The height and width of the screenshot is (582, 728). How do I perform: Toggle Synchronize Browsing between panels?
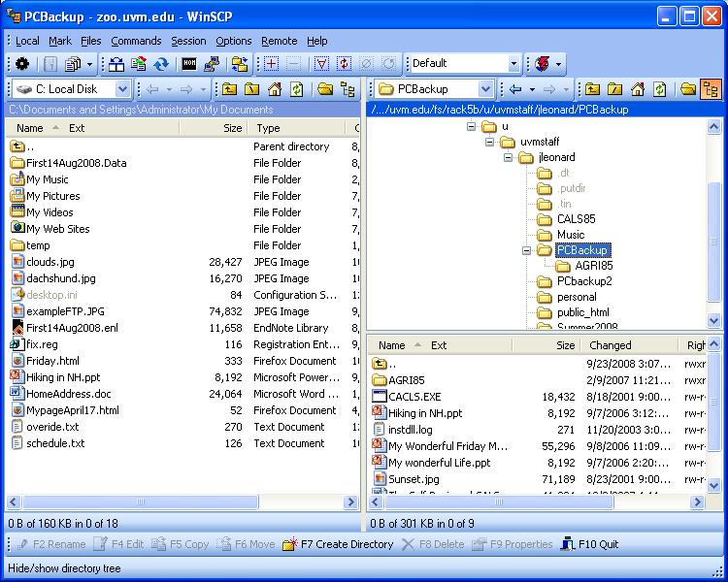240,64
